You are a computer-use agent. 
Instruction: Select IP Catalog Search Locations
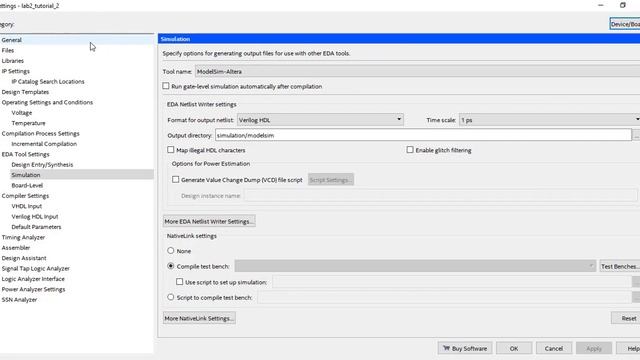tap(48, 82)
